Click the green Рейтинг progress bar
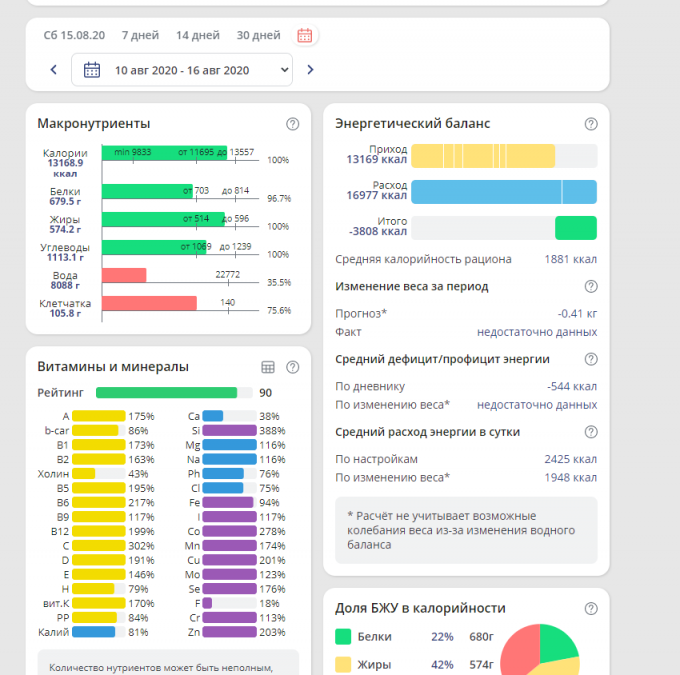This screenshot has width=680, height=675. 166,393
